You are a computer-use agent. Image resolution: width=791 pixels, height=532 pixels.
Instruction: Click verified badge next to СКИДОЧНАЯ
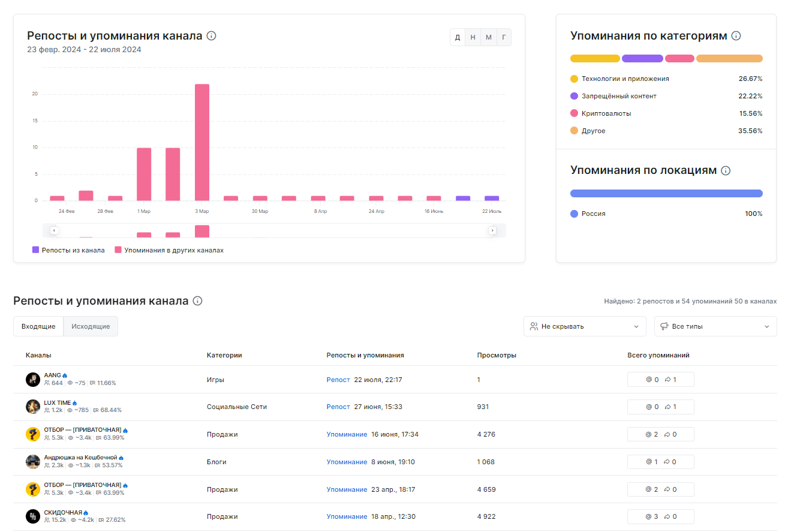pos(86,513)
